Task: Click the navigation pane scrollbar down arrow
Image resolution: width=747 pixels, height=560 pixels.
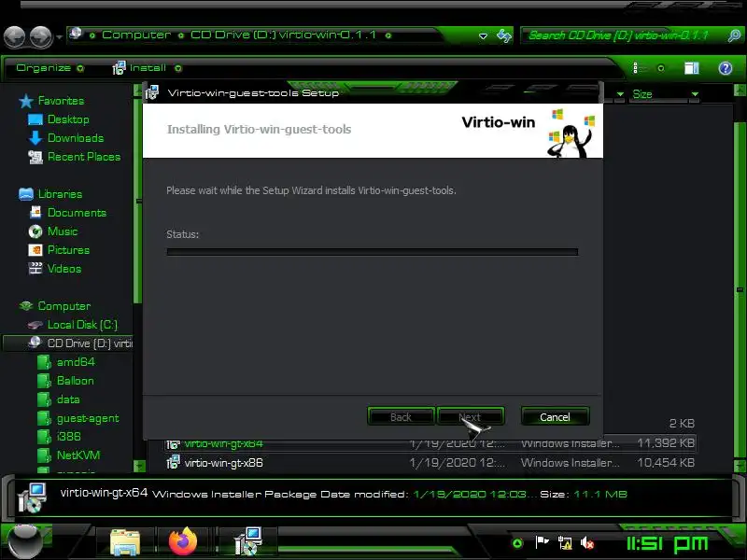Action: pyautogui.click(x=139, y=465)
